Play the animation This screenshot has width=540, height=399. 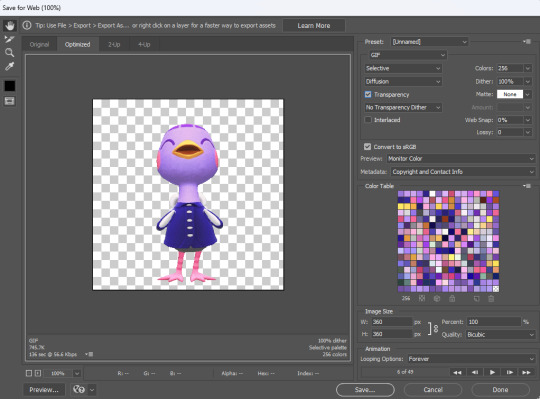tap(492, 372)
